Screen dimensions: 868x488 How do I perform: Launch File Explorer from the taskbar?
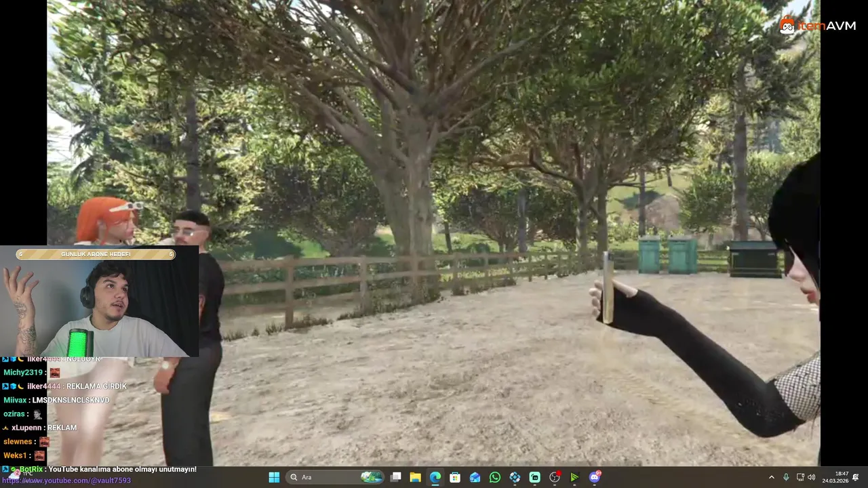click(x=416, y=477)
